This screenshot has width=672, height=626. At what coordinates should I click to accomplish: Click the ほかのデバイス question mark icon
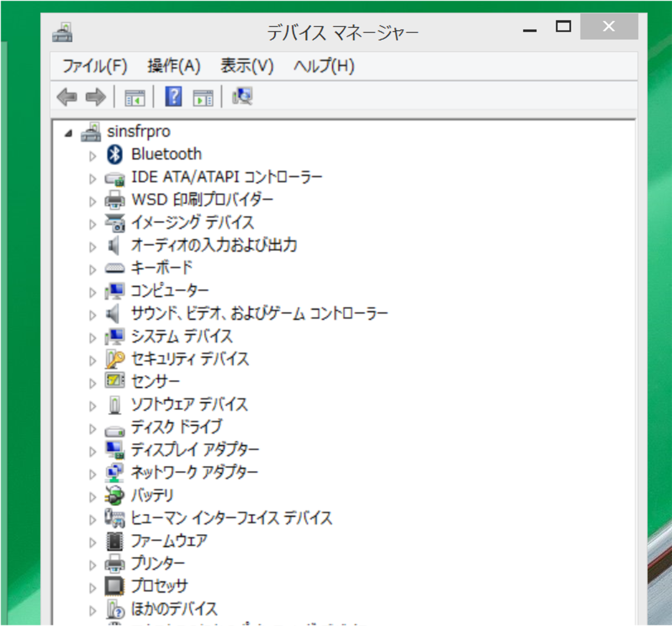(116, 609)
